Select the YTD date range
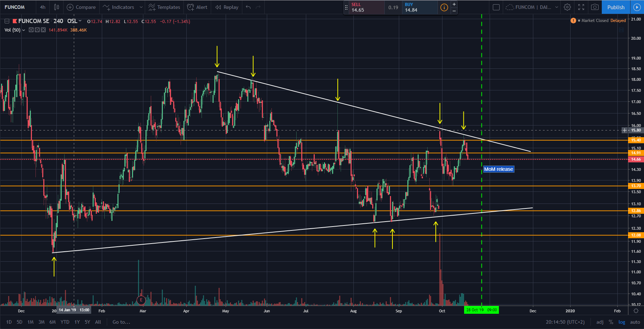Screen dimensions: 644x329 point(65,322)
